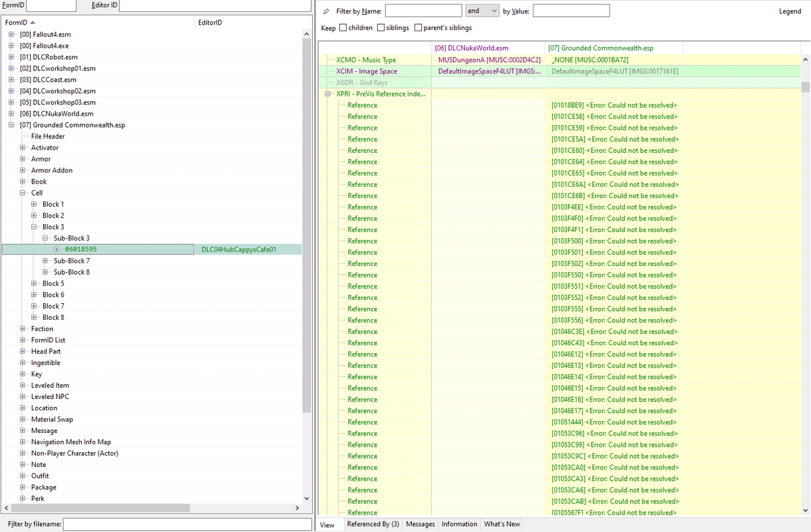Select reference [01053CAB] unresolved error

click(614, 501)
